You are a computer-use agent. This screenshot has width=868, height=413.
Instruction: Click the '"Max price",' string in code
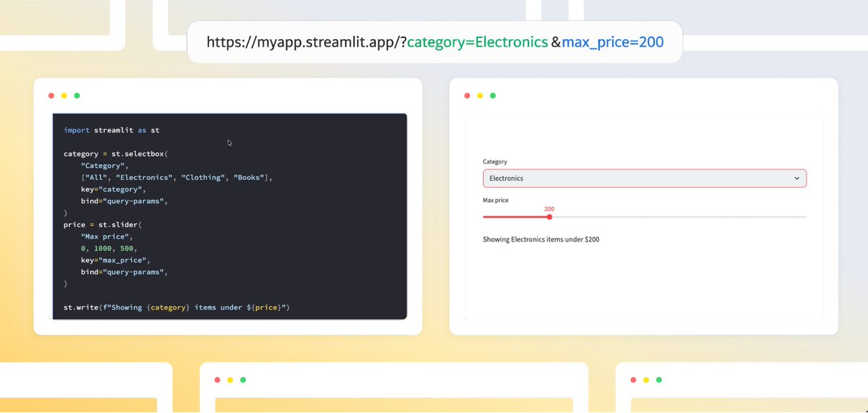(x=107, y=237)
